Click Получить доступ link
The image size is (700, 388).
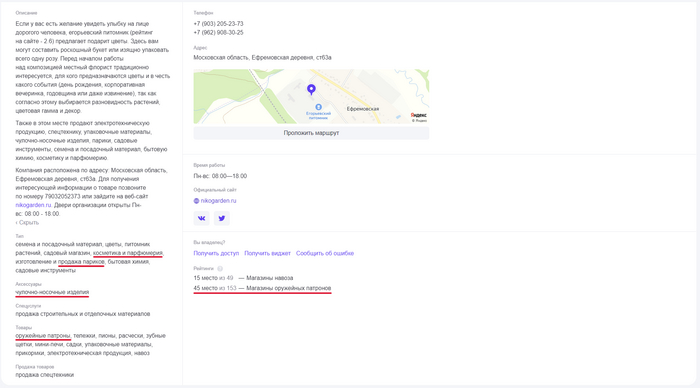tap(216, 253)
